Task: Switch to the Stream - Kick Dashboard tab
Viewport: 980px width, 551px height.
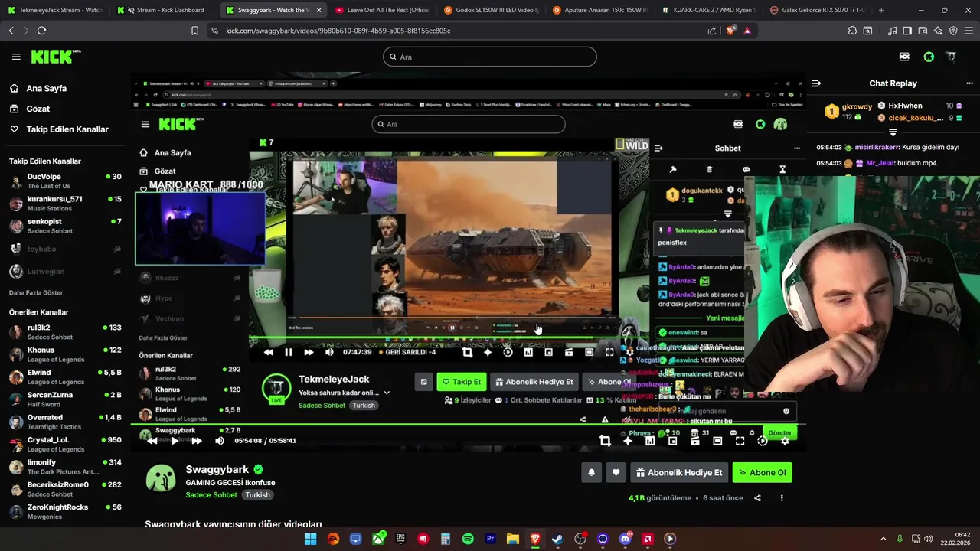Action: click(x=163, y=10)
